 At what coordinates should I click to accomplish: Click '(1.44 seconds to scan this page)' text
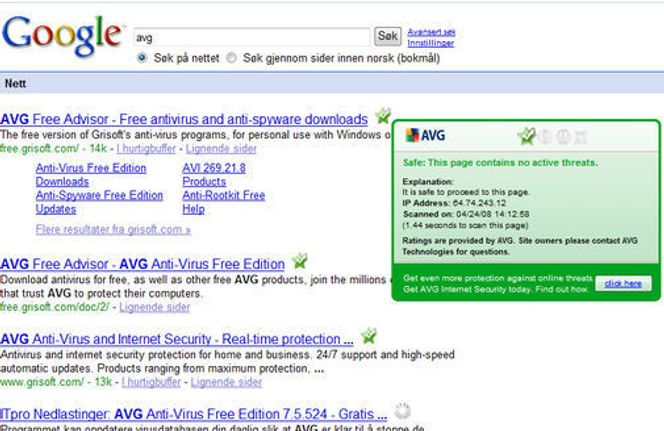tap(465, 225)
